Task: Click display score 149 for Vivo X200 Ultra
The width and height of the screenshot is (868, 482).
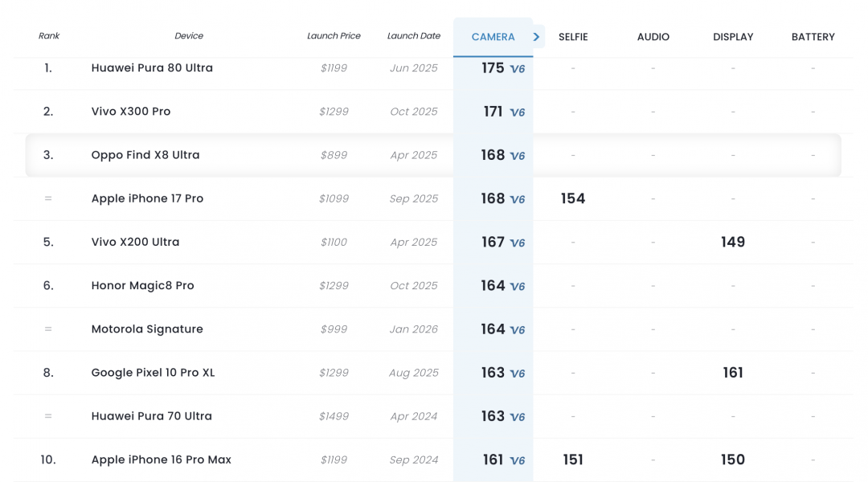Action: click(733, 242)
